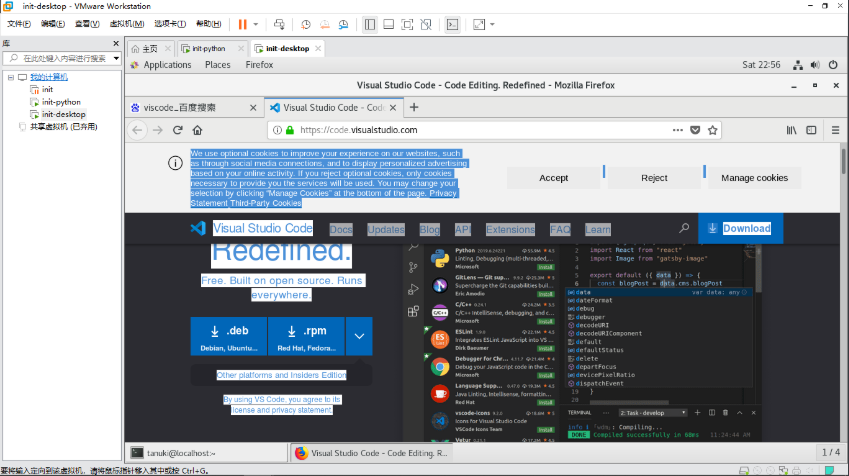Open the Sat 22:56 clock calendar
The image size is (849, 476).
pyautogui.click(x=761, y=64)
